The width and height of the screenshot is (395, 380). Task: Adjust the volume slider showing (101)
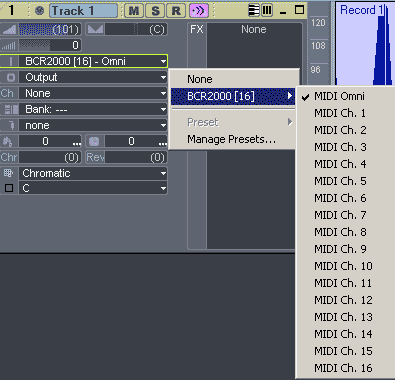tap(50, 30)
